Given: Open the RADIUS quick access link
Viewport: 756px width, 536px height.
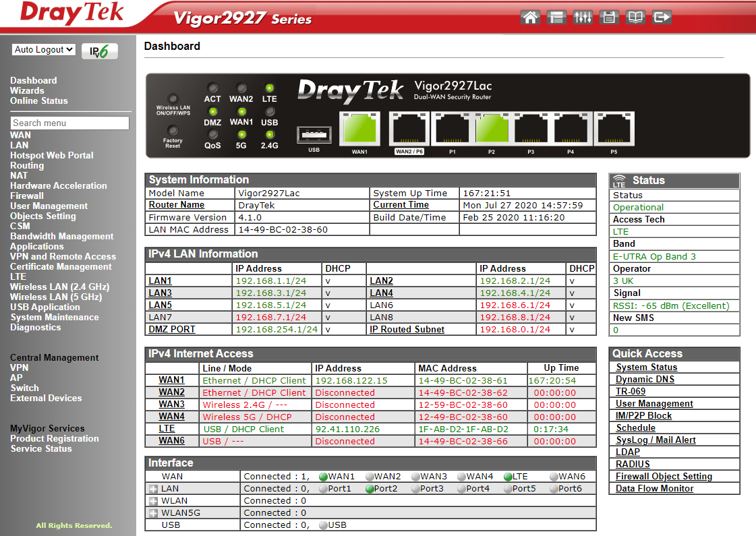Looking at the screenshot, I should tap(633, 464).
